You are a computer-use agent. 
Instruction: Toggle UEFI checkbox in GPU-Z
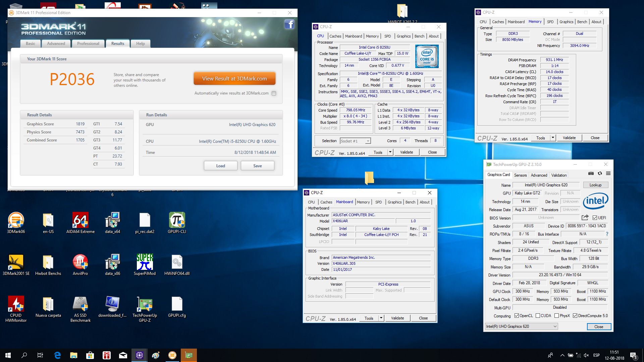tap(595, 218)
